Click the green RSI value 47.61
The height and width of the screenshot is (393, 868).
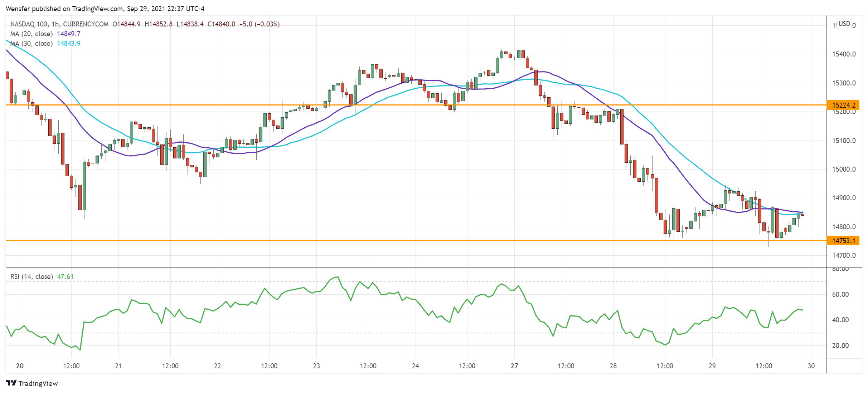(x=65, y=276)
